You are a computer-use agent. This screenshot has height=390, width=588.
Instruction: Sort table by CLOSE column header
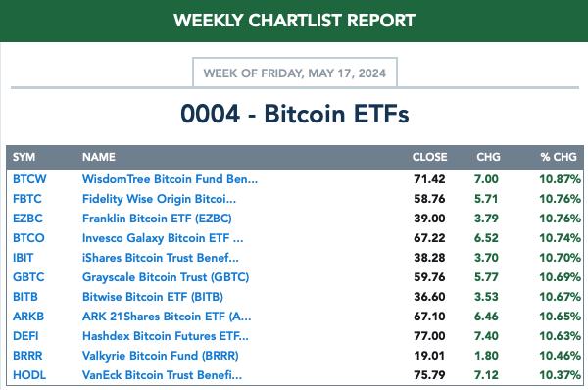pos(430,157)
